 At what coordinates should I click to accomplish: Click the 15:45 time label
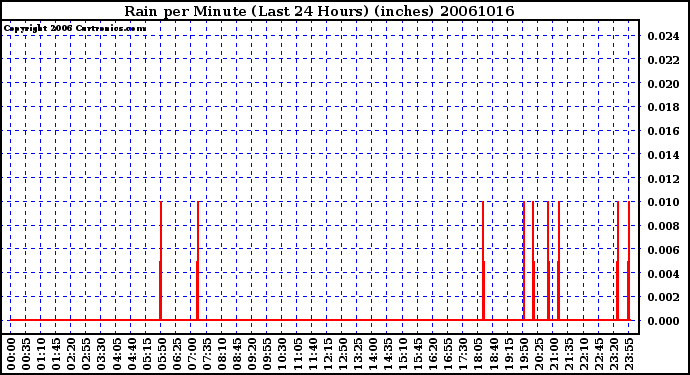[417, 354]
